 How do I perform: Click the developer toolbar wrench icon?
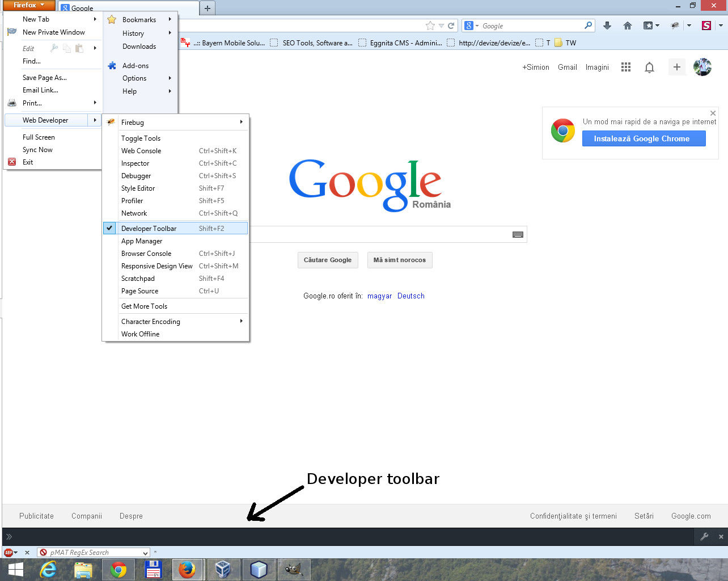pos(704,536)
